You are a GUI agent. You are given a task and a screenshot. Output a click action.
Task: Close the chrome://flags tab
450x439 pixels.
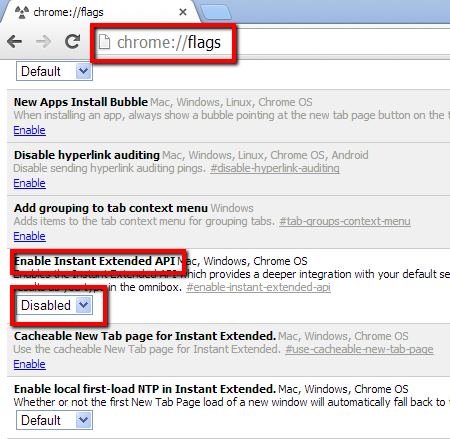(x=183, y=12)
